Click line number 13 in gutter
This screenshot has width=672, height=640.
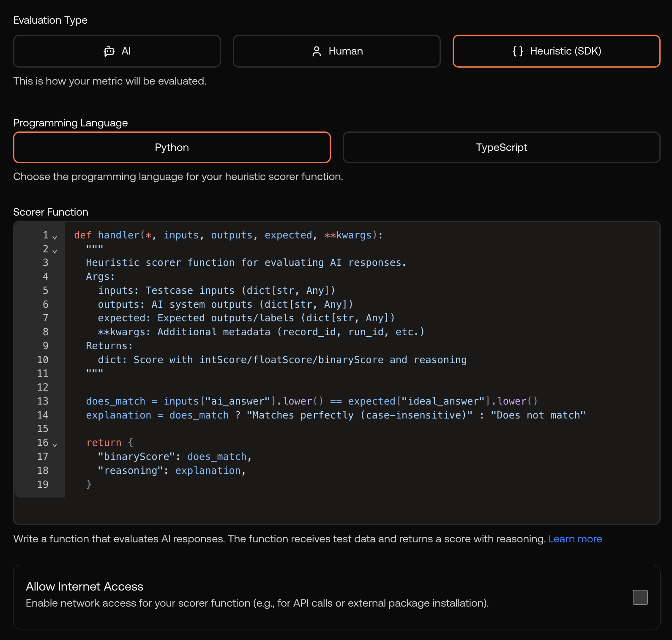pos(43,401)
